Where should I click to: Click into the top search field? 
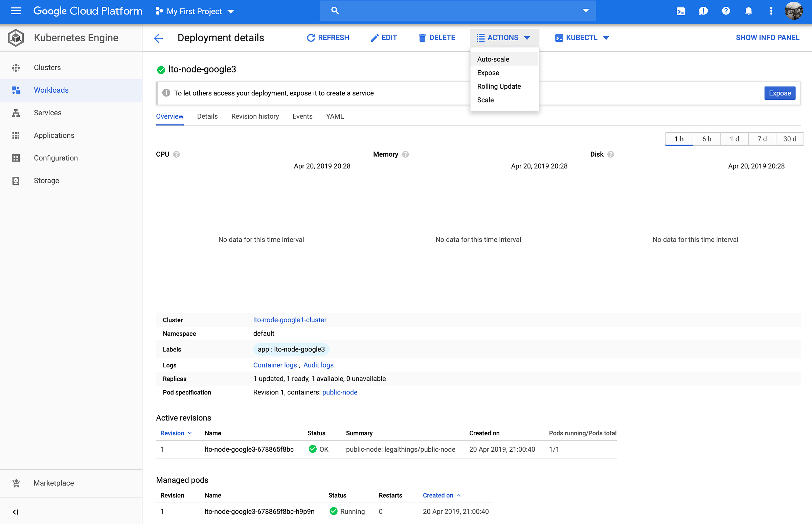pos(457,11)
